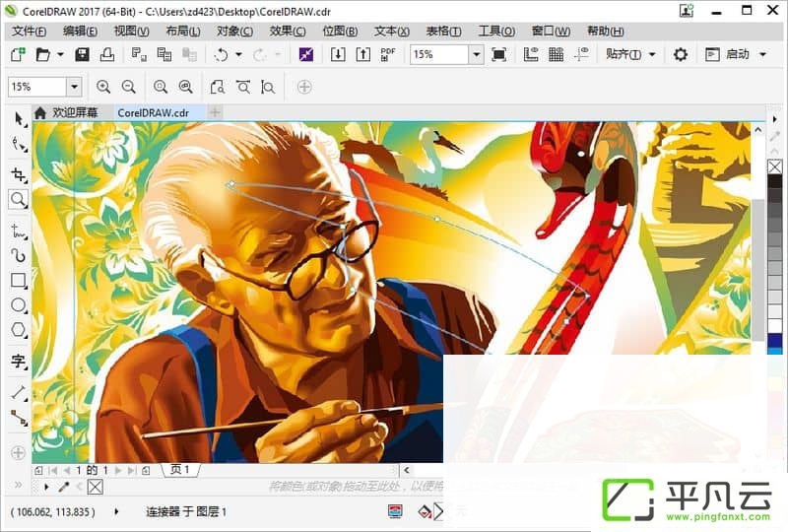The width and height of the screenshot is (788, 532).
Task: Click the Zoom out magnifier
Action: tap(129, 87)
